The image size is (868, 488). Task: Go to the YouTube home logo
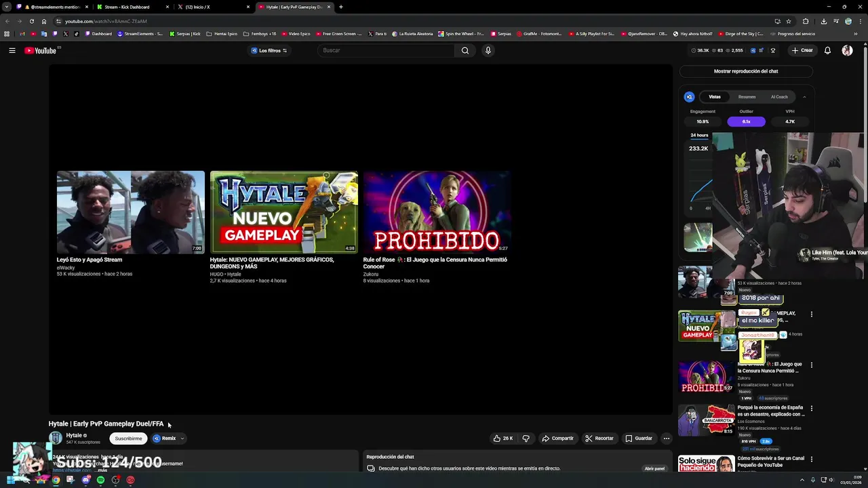(x=41, y=50)
